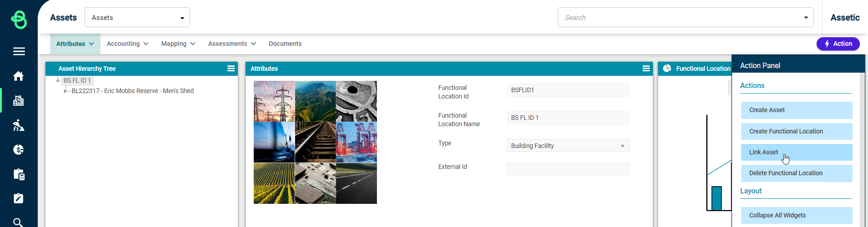Image resolution: width=868 pixels, height=227 pixels.
Task: Click Functional Location pie chart icon
Action: click(667, 68)
